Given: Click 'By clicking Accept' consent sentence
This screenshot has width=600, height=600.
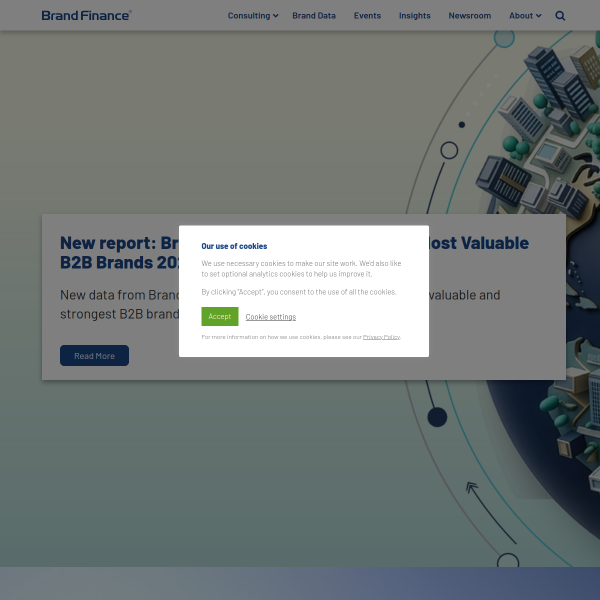Looking at the screenshot, I should tap(299, 292).
